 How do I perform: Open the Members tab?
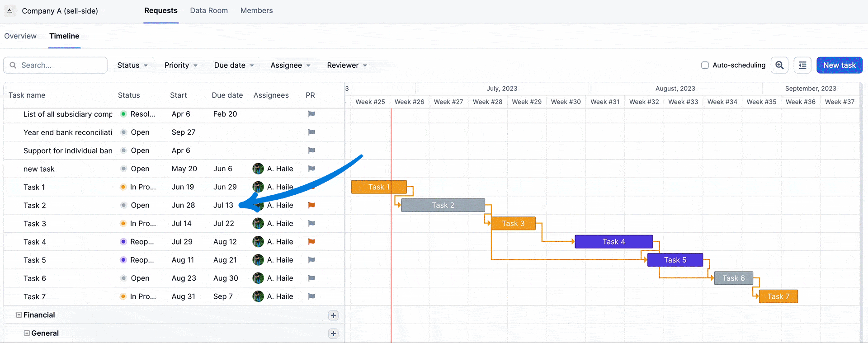[256, 10]
